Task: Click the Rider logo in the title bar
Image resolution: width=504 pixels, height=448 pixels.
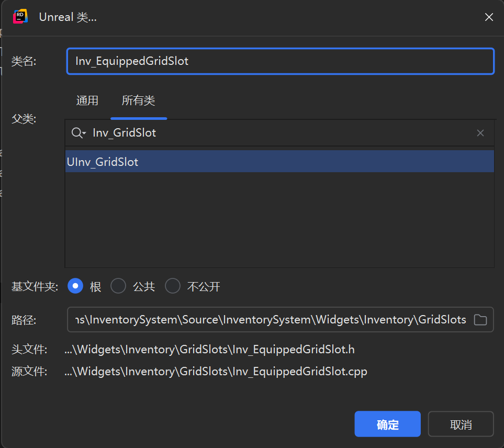Action: (x=20, y=17)
